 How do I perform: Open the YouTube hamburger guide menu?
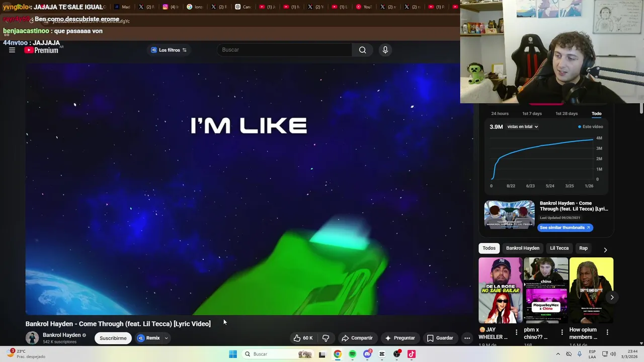click(12, 50)
